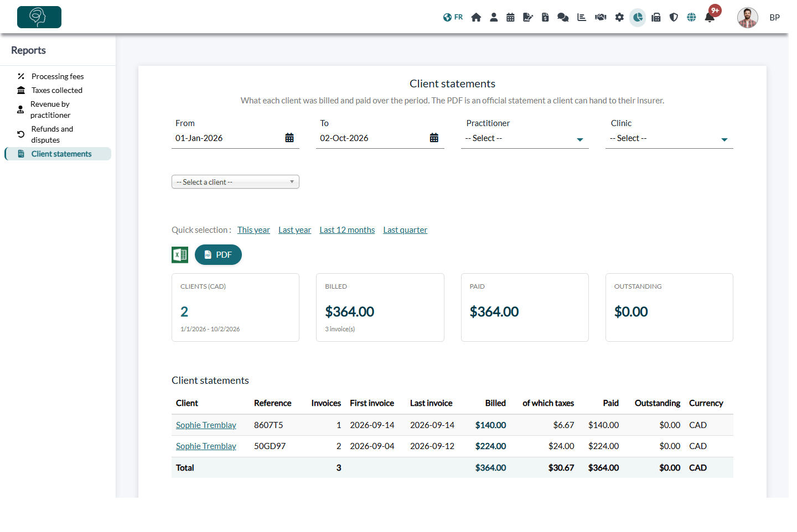Expand the Practitioner dropdown
Image resolution: width=797 pixels, height=532 pixels.
tap(525, 138)
